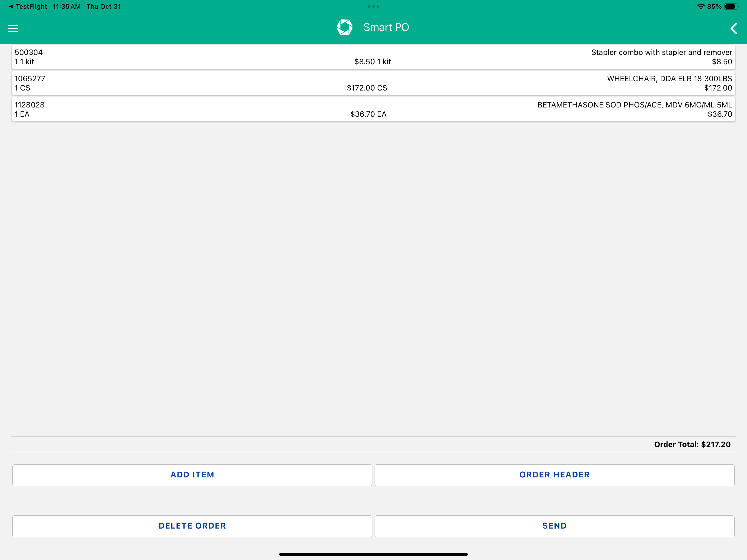
Task: Click the Smart PO title text
Action: click(x=386, y=27)
